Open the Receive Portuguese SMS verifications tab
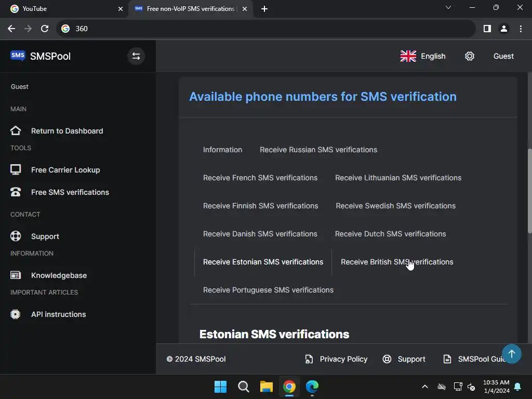Image resolution: width=532 pixels, height=399 pixels. pos(268,290)
